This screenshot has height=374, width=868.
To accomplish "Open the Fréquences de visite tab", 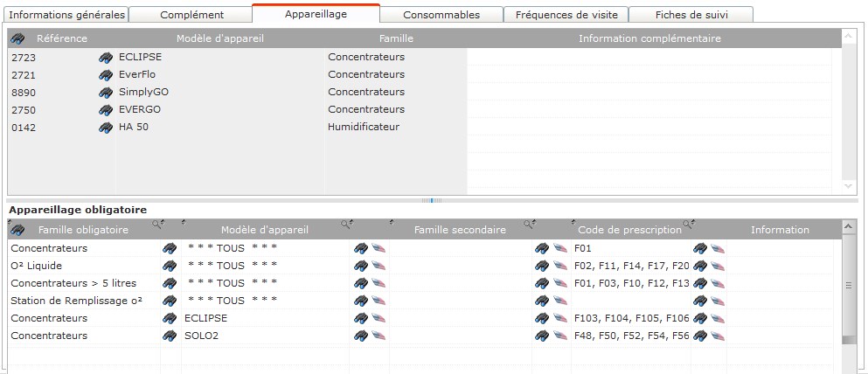I will pyautogui.click(x=566, y=15).
